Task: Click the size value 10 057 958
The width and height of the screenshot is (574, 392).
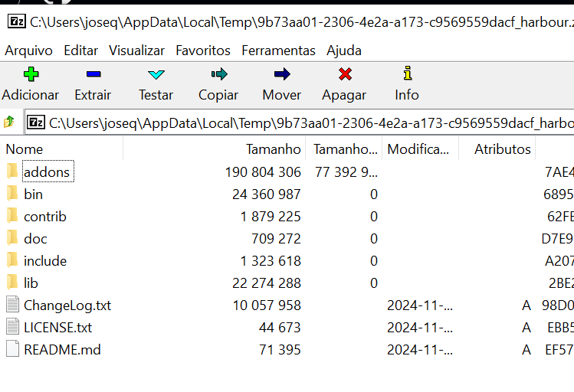Action: coord(267,305)
